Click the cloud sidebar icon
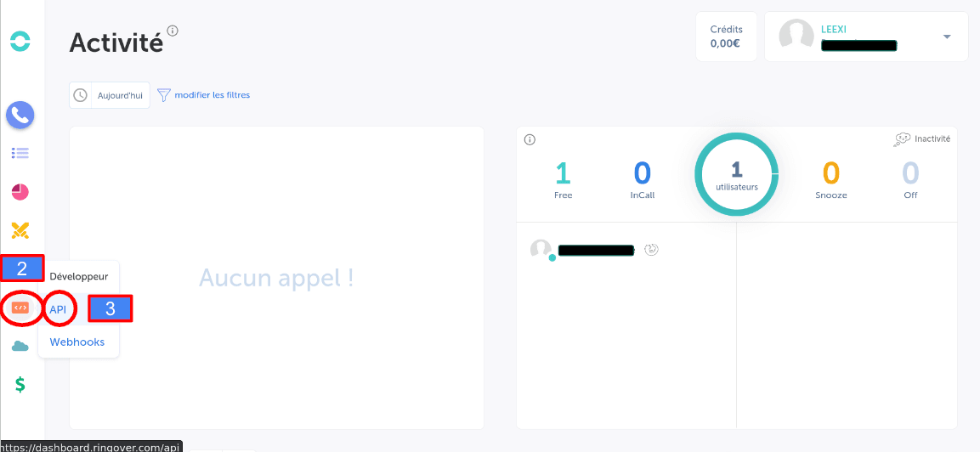This screenshot has width=980, height=452. pyautogui.click(x=20, y=347)
